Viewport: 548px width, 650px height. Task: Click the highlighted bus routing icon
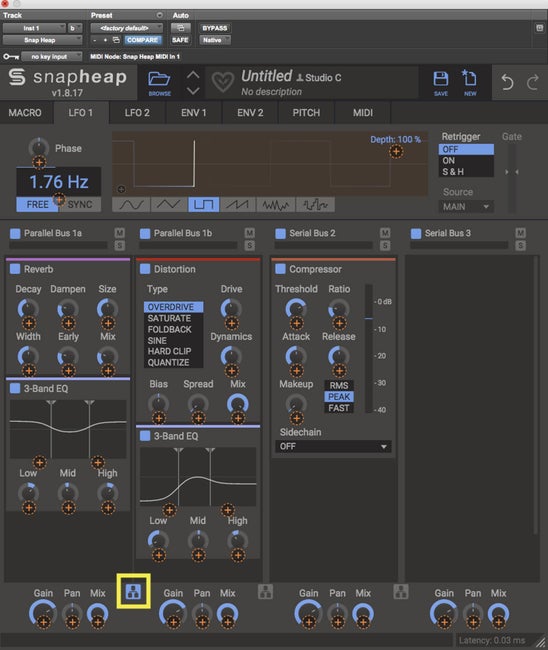pyautogui.click(x=133, y=592)
